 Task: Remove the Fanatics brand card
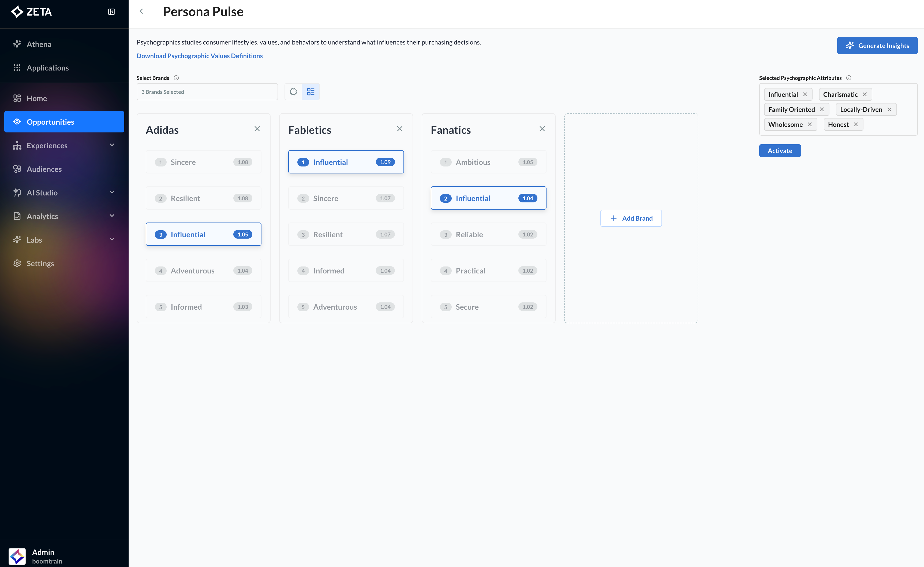tap(542, 129)
